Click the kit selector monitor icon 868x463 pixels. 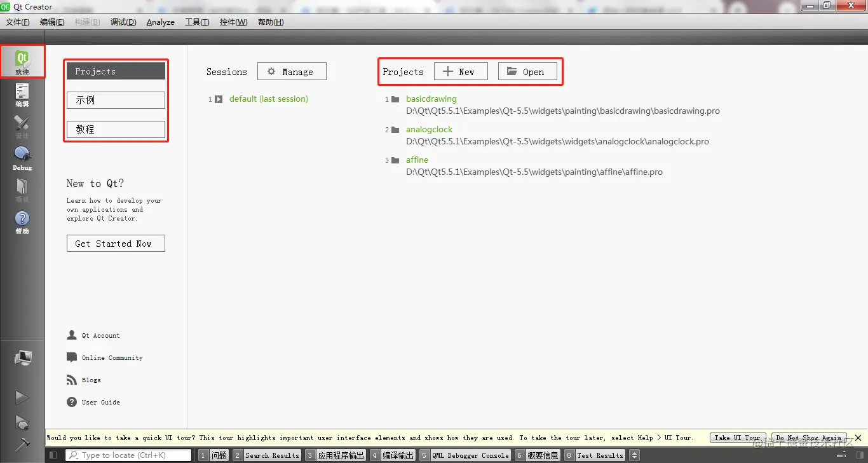[x=23, y=358]
